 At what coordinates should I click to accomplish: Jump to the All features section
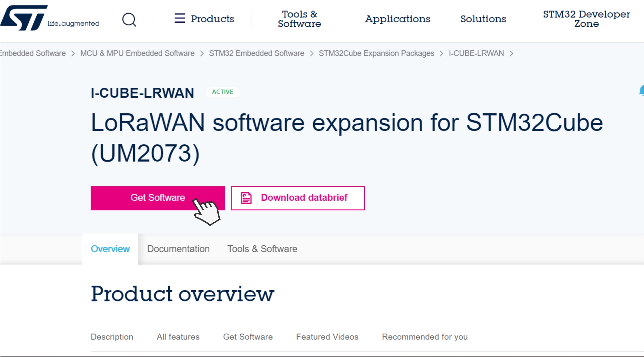click(178, 337)
